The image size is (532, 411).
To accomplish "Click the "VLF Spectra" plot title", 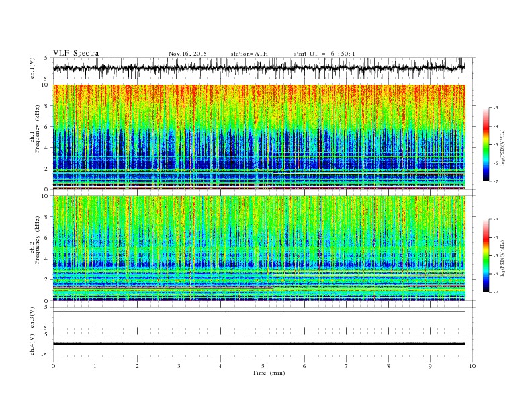I will [x=76, y=53].
